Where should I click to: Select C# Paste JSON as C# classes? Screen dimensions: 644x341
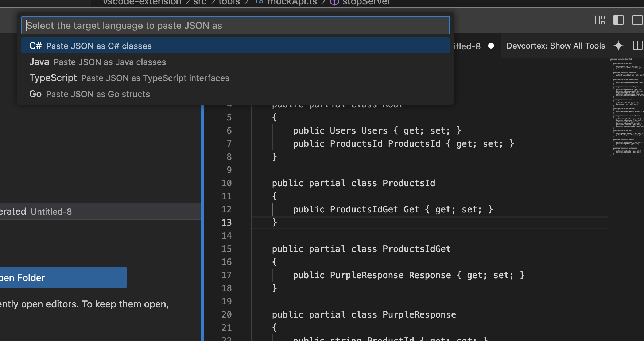pyautogui.click(x=235, y=46)
